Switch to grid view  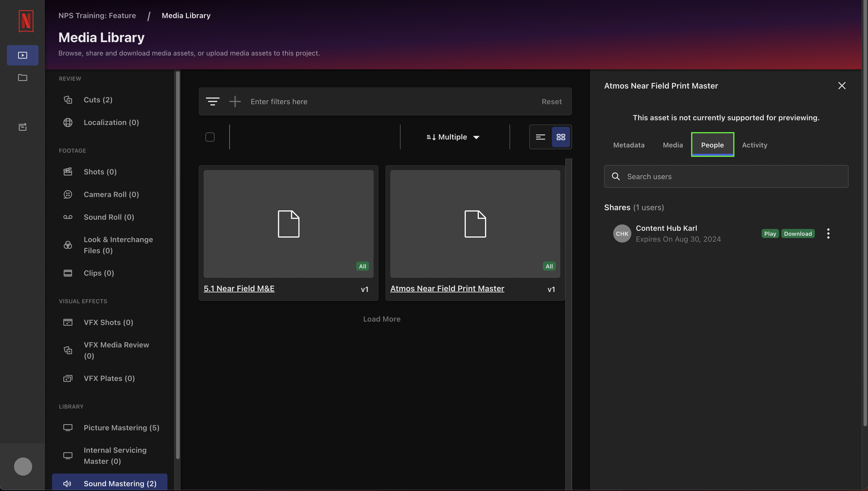pos(561,137)
